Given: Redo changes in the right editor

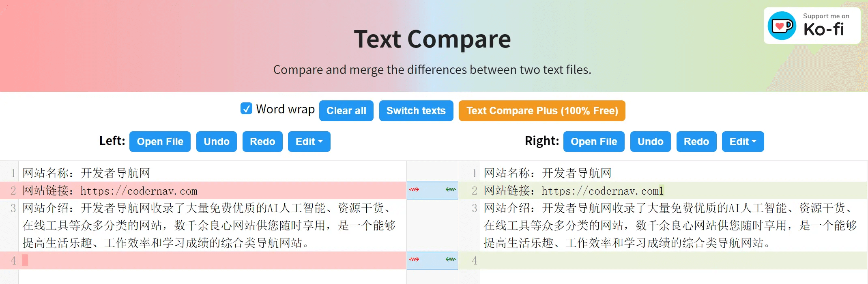Looking at the screenshot, I should click(x=696, y=141).
